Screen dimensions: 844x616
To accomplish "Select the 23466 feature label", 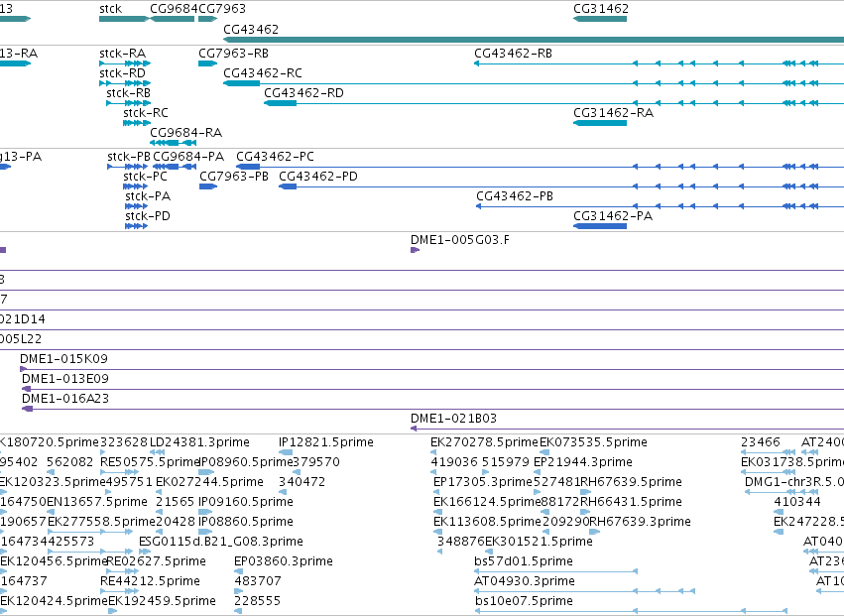I will pos(761,442).
